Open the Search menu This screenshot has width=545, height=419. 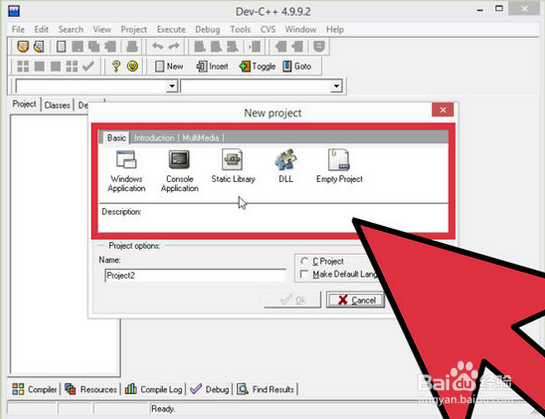point(71,29)
